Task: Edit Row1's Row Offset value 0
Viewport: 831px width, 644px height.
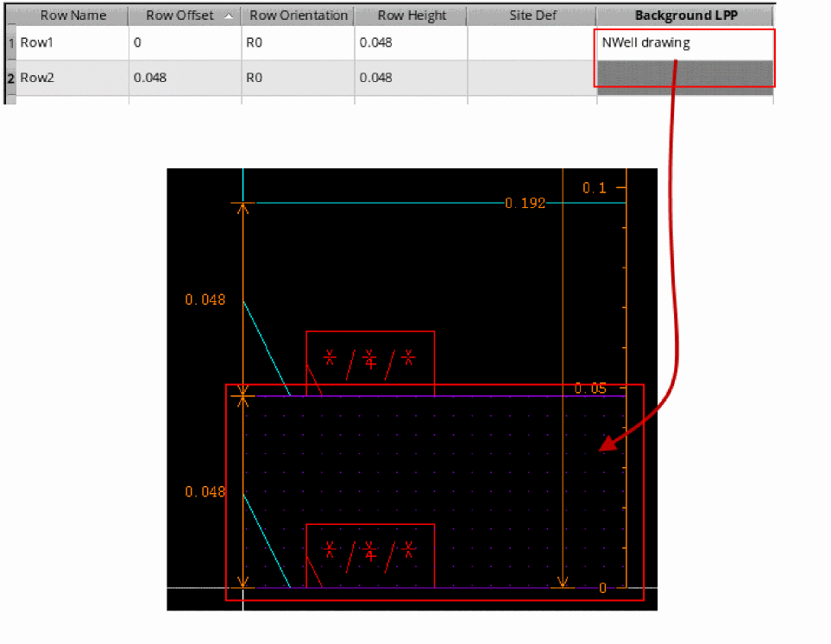Action: point(185,42)
